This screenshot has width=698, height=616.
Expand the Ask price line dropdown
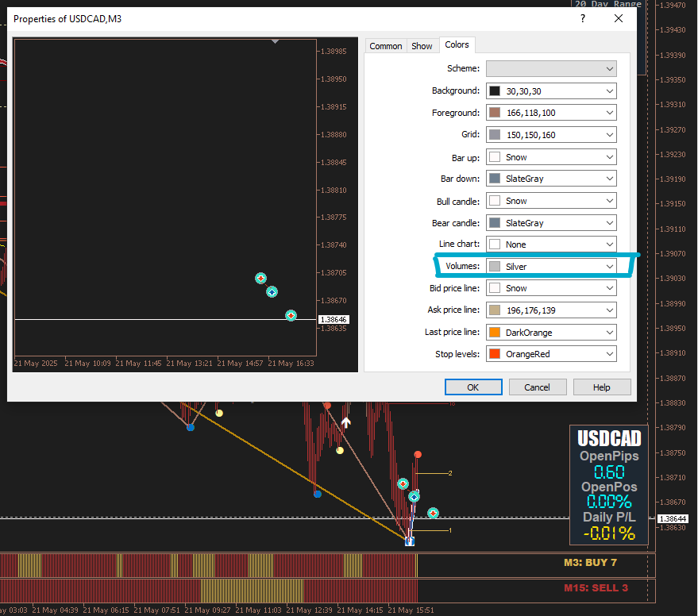(551, 310)
